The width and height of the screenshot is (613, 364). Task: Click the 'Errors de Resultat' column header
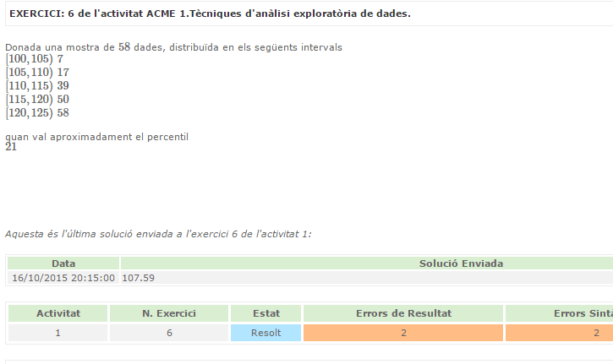pyautogui.click(x=403, y=313)
